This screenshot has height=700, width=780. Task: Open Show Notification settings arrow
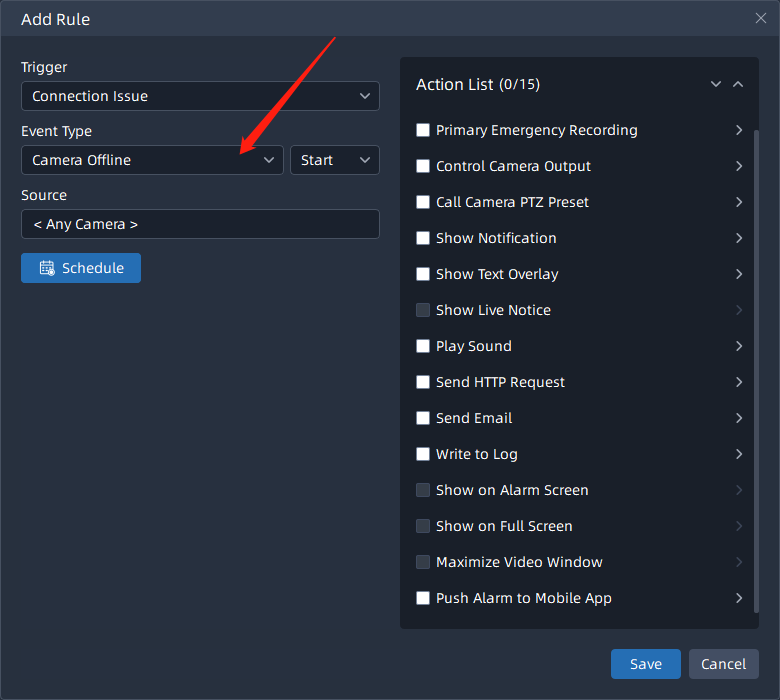(739, 238)
